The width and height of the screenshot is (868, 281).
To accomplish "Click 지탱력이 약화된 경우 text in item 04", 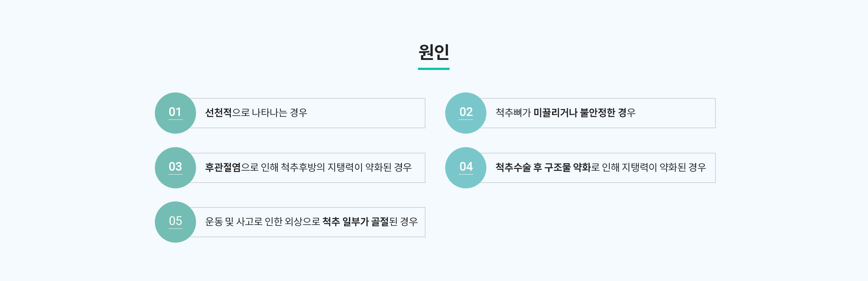I will [x=664, y=168].
